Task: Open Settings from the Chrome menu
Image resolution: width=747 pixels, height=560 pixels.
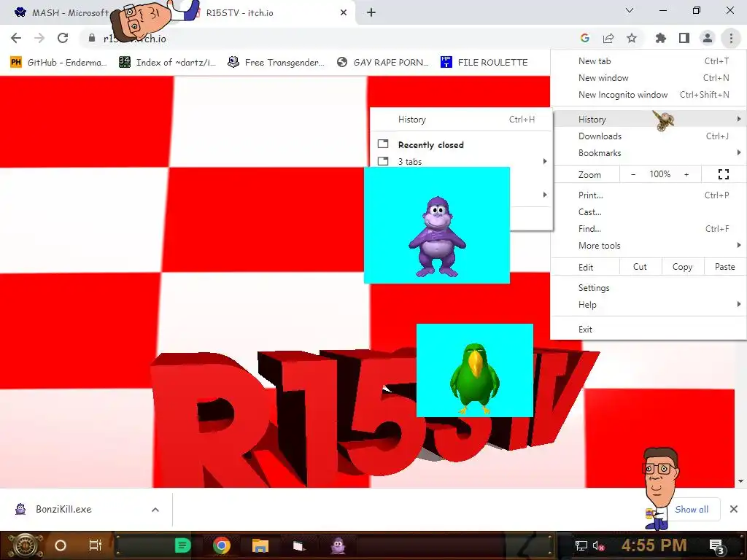Action: pyautogui.click(x=649, y=287)
